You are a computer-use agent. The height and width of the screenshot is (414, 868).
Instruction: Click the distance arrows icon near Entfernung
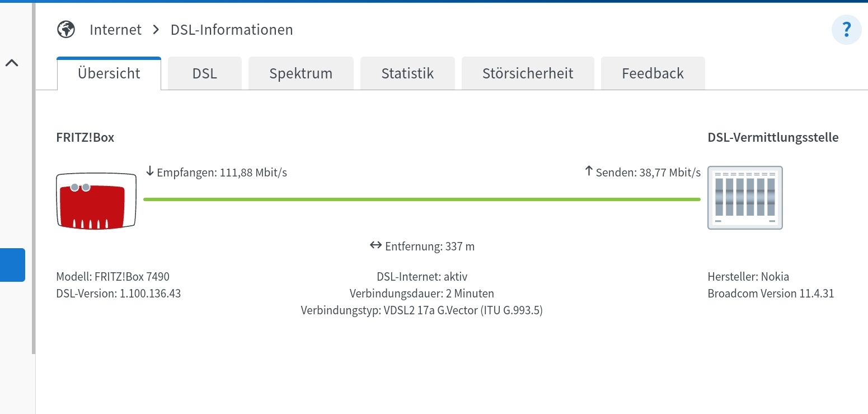376,245
